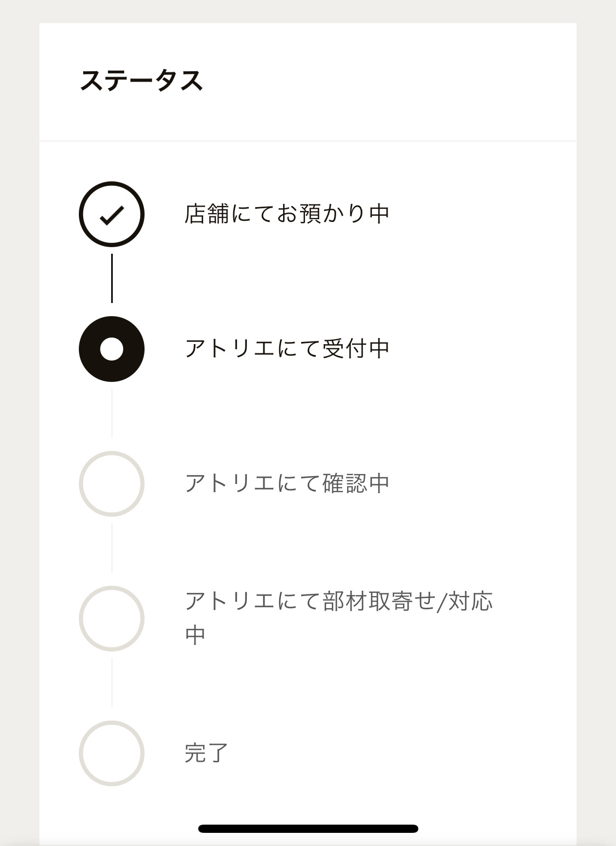This screenshot has width=616, height=846.
Task: Click the ステータス section heading
Action: coord(142,81)
